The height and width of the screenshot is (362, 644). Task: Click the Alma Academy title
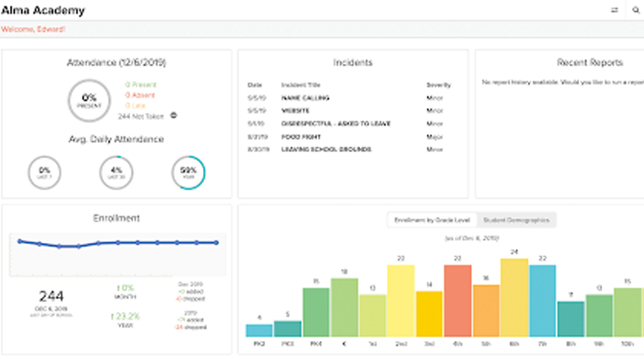pyautogui.click(x=43, y=10)
